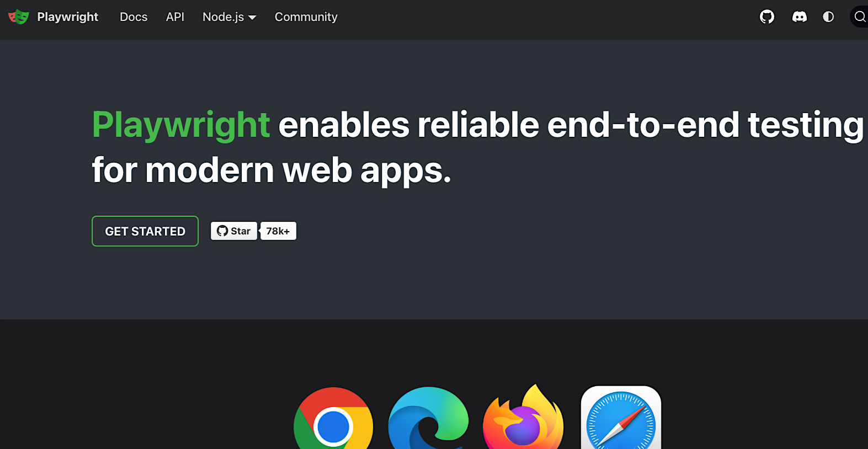Click the "for modern web apps." heading text

pos(271,170)
